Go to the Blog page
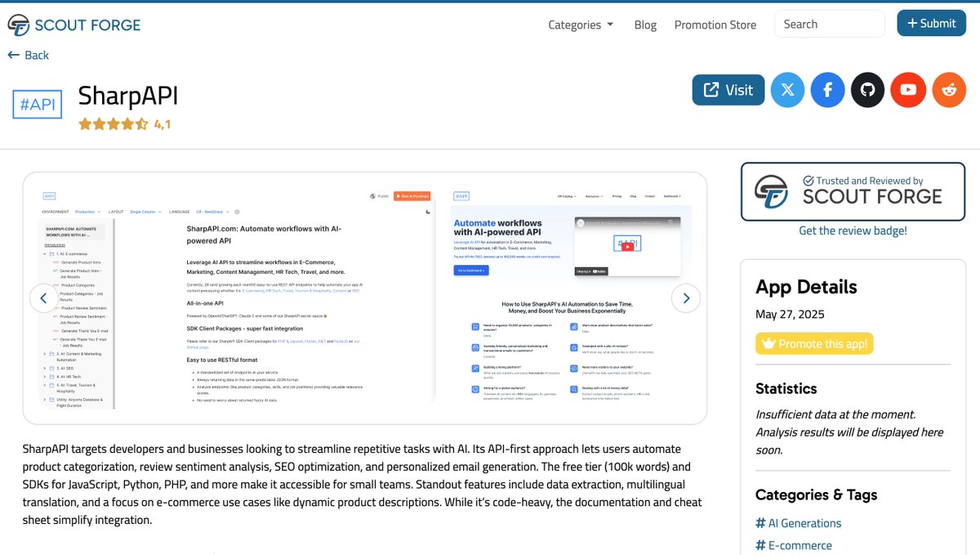Image resolution: width=980 pixels, height=555 pixels. click(x=645, y=25)
